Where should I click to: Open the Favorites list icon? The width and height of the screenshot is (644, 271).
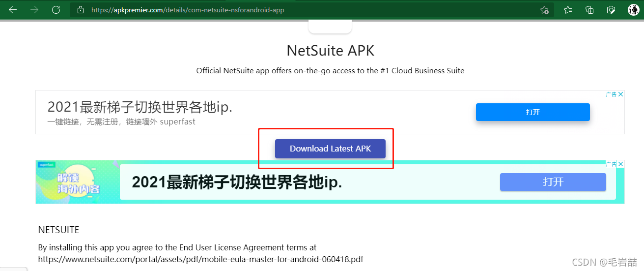click(x=568, y=10)
